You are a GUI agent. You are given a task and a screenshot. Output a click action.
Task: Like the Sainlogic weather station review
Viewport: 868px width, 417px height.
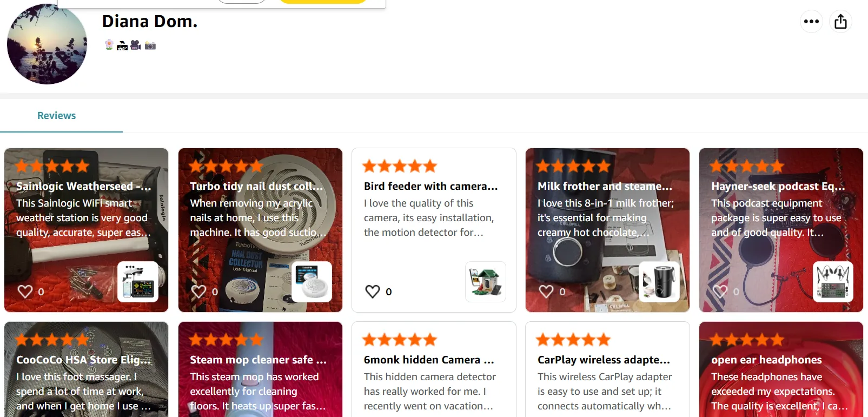pos(25,292)
